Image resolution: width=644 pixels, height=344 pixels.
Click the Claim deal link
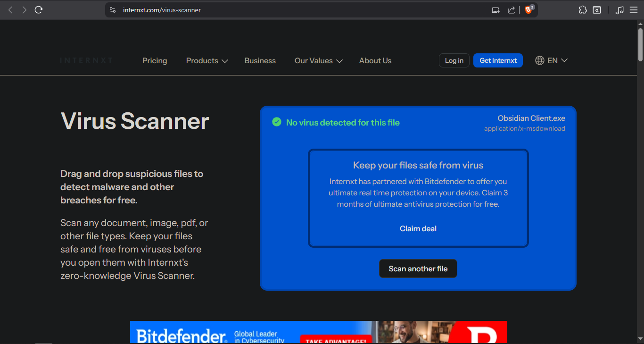[418, 228]
